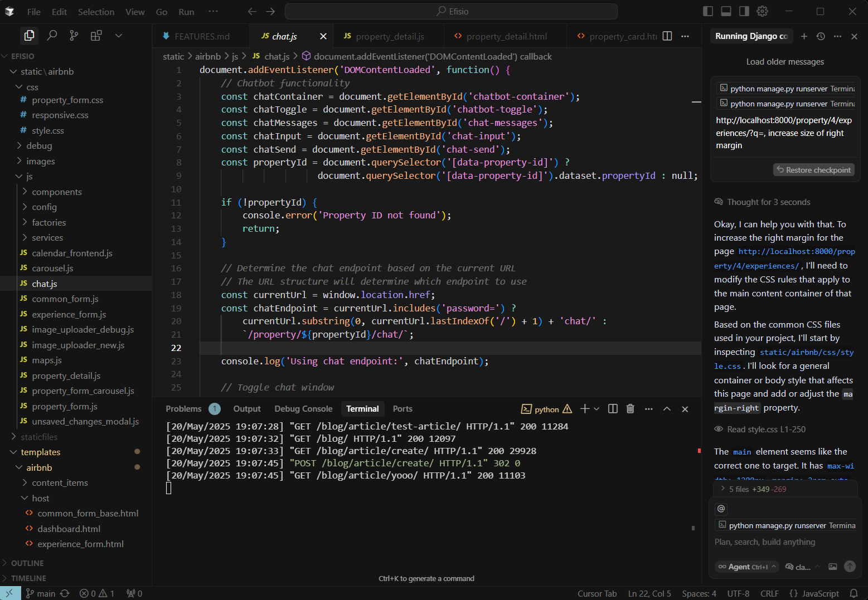Open style.css in the explorer
Viewport: 868px width, 600px height.
pos(48,130)
